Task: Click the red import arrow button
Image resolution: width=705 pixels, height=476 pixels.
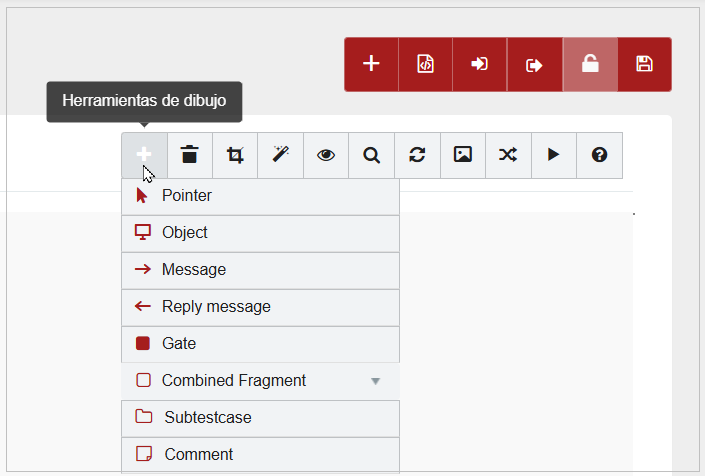Action: [x=480, y=65]
